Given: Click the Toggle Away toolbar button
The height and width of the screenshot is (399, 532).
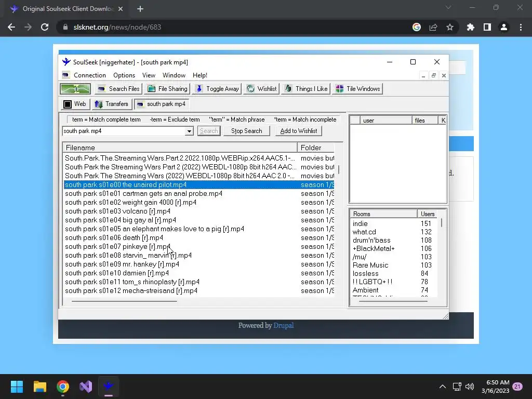Looking at the screenshot, I should coord(217,89).
